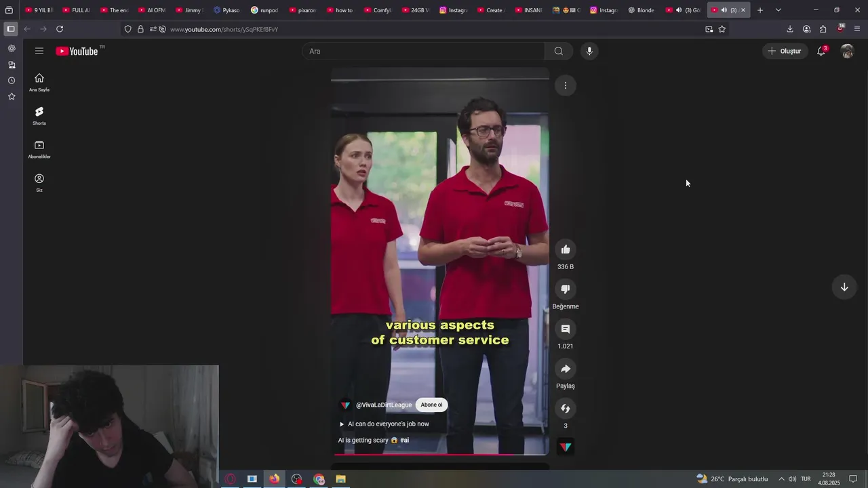Switch to the 'runpod' tab
The height and width of the screenshot is (488, 868).
(x=264, y=10)
